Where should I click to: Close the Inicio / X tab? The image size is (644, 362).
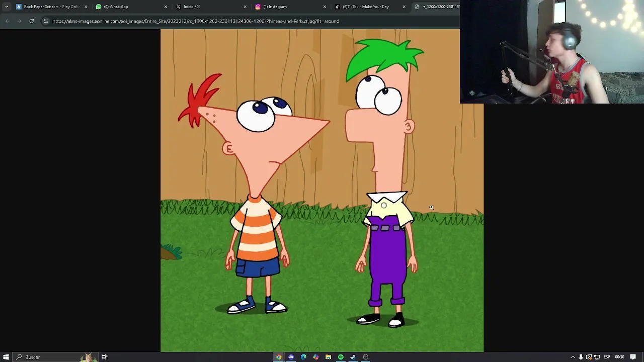tap(245, 7)
